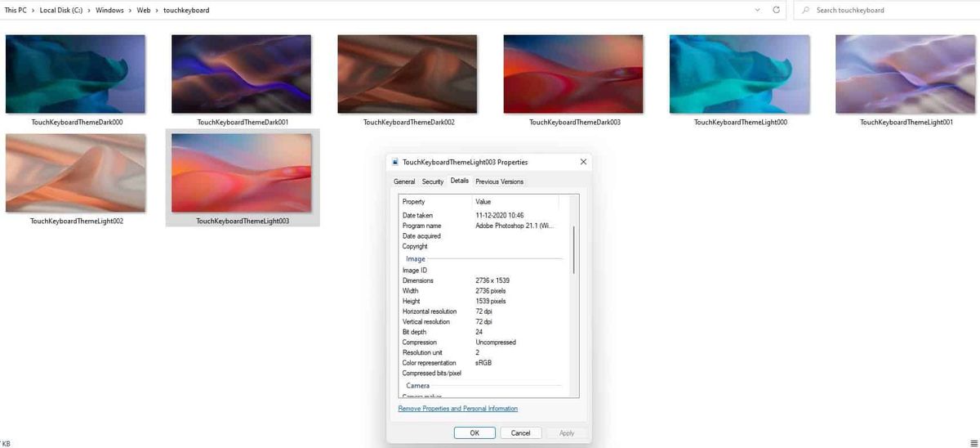
Task: Select Bit depth value 24
Action: (479, 332)
